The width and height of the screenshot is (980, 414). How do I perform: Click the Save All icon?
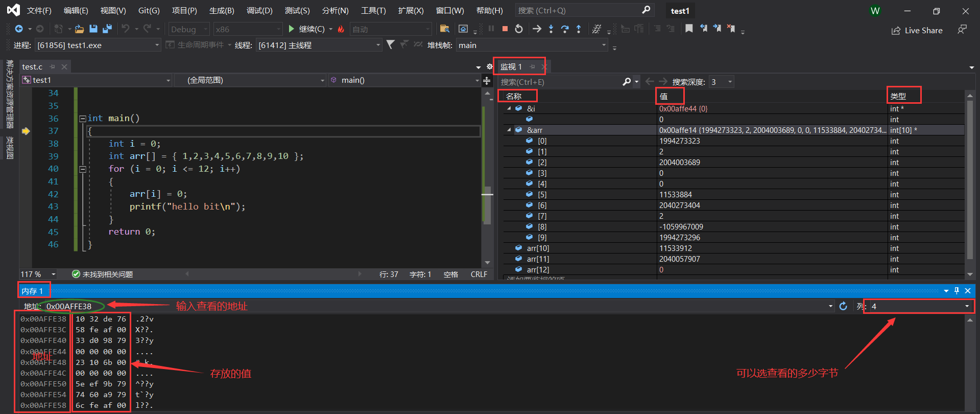point(107,29)
